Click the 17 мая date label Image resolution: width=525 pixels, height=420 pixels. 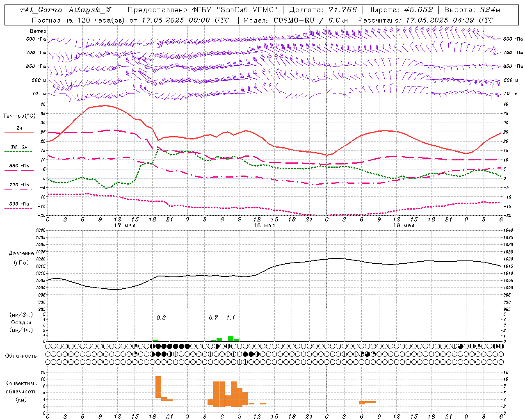click(124, 226)
